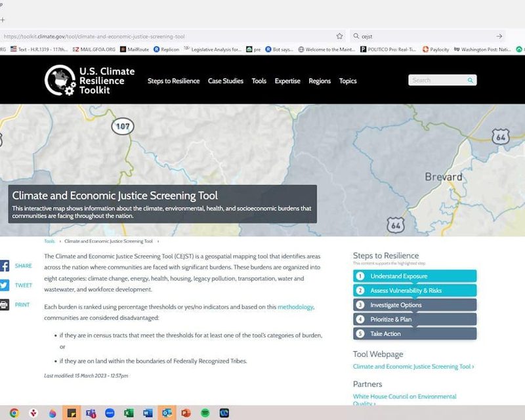
Task: Select step 1 Understand Exposure
Action: 415,276
